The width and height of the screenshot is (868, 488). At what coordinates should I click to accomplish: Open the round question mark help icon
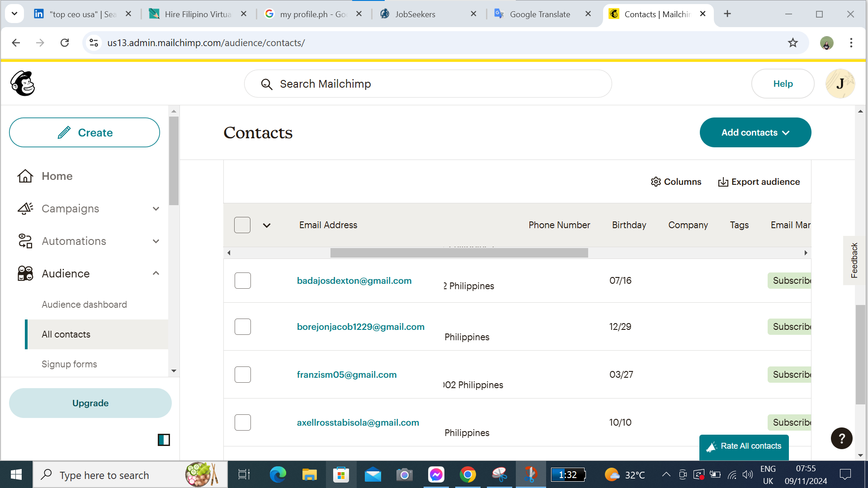[x=841, y=438]
